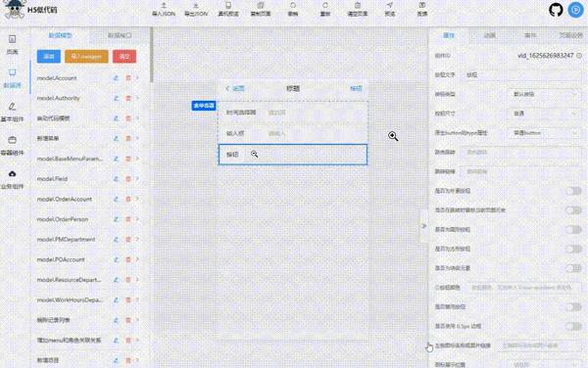This screenshot has width=588, height=368.
Task: Open the page section in left sidebar
Action: pos(12,45)
